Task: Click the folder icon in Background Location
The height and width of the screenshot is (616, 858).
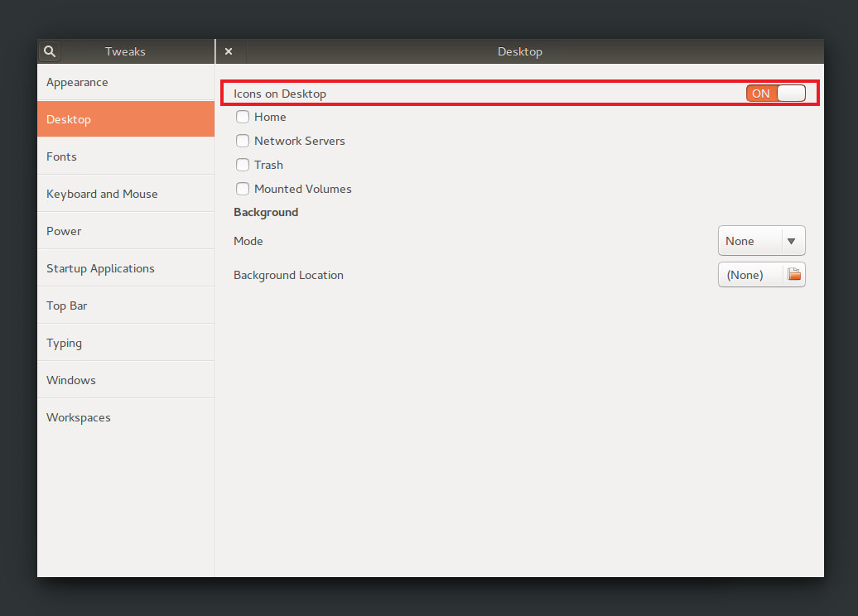Action: click(x=794, y=275)
